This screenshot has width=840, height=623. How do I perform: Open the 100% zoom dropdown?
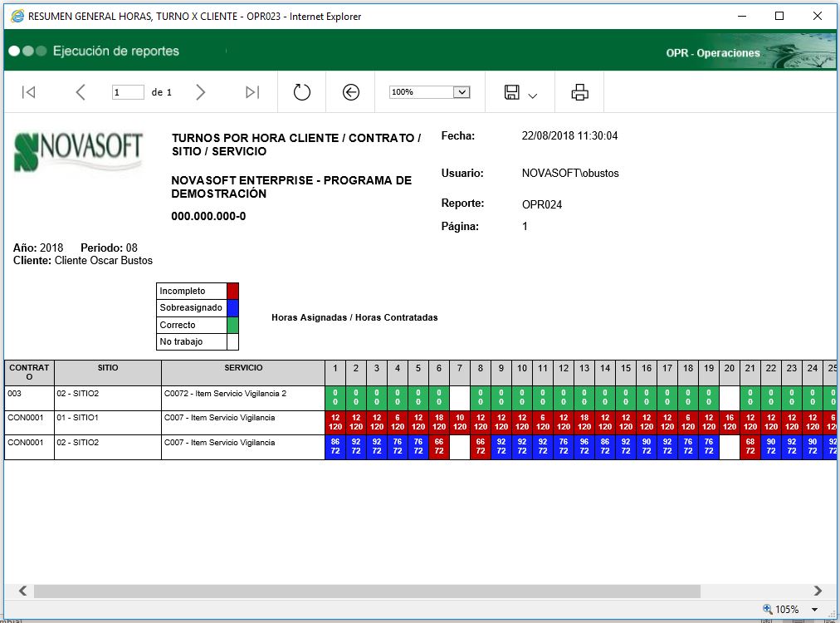pyautogui.click(x=462, y=92)
